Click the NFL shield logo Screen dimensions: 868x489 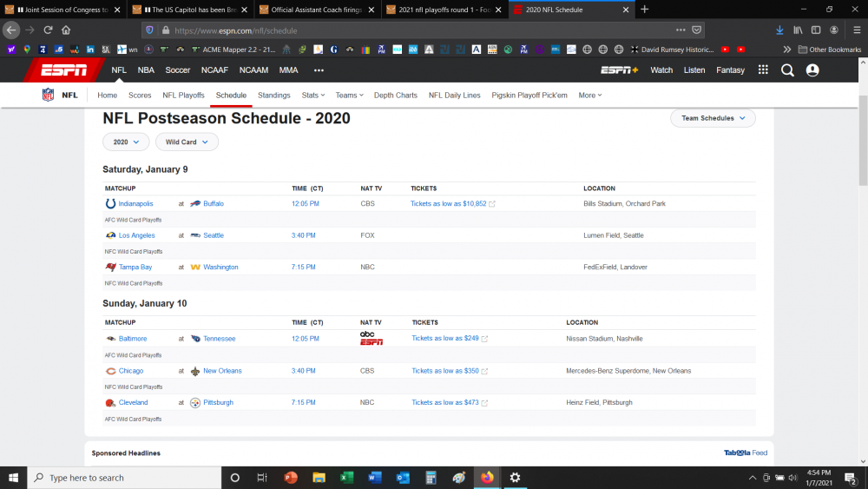point(49,96)
